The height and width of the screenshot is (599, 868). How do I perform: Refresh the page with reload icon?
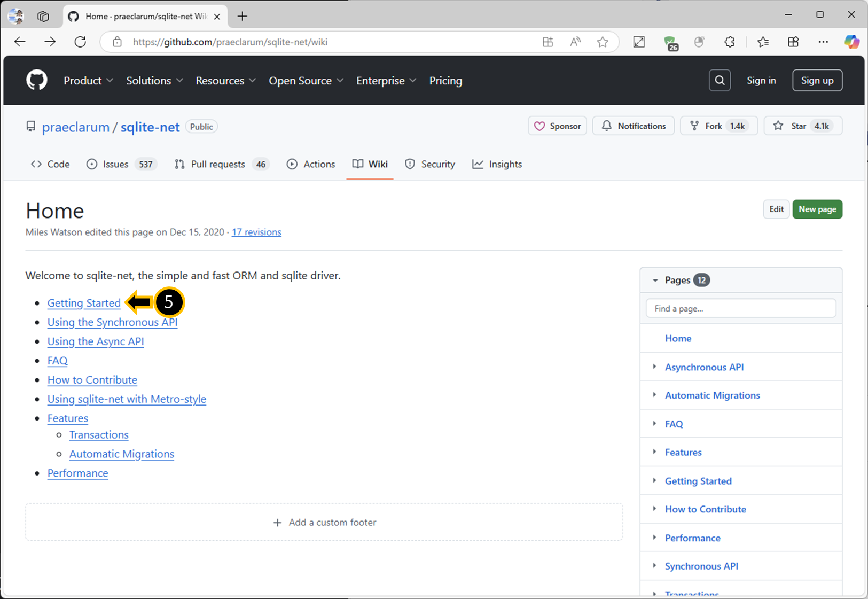(80, 42)
